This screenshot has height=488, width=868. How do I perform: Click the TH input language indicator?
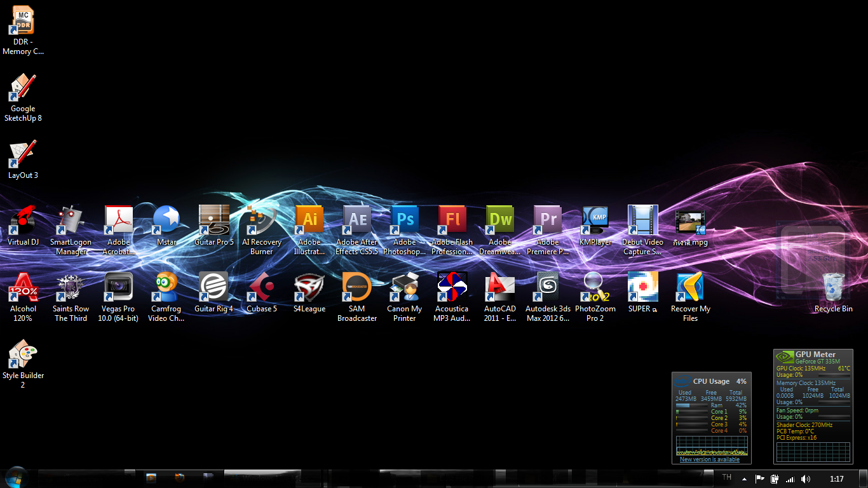point(727,477)
